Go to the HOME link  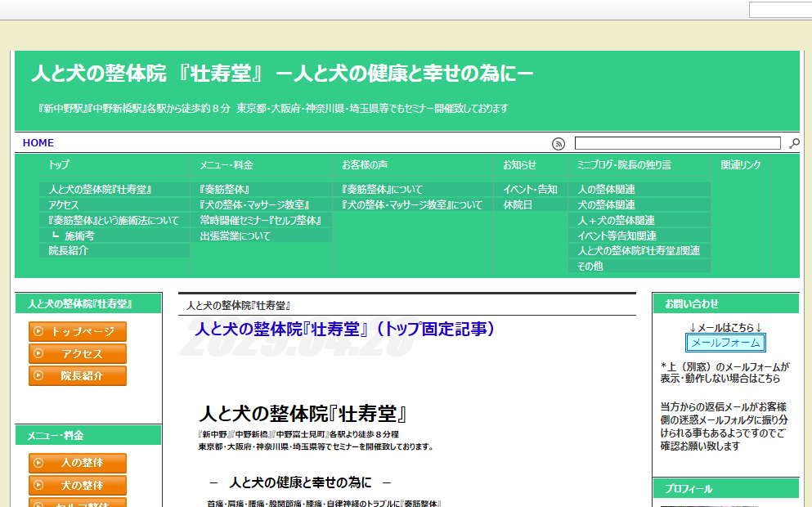[38, 143]
